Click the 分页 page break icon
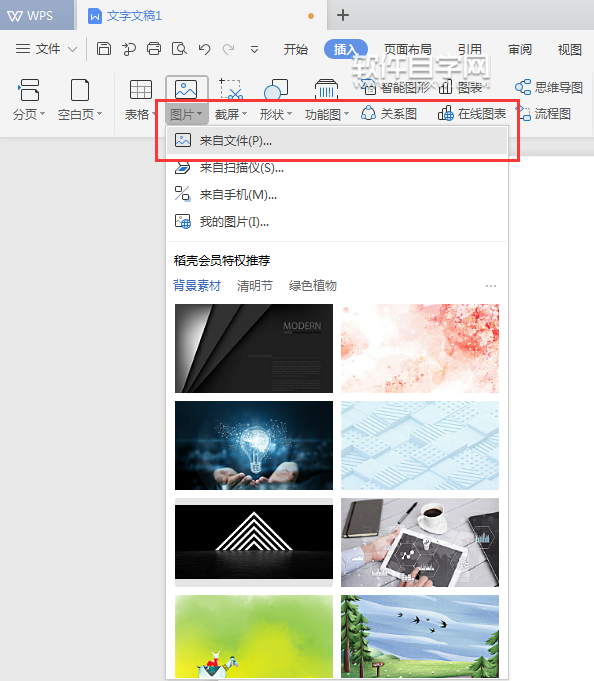The image size is (594, 681). [x=29, y=90]
